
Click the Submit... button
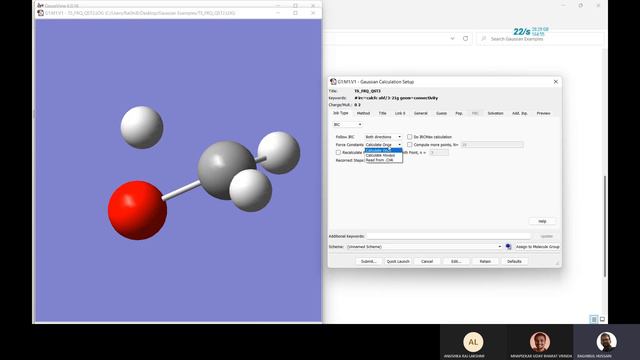pos(368,261)
